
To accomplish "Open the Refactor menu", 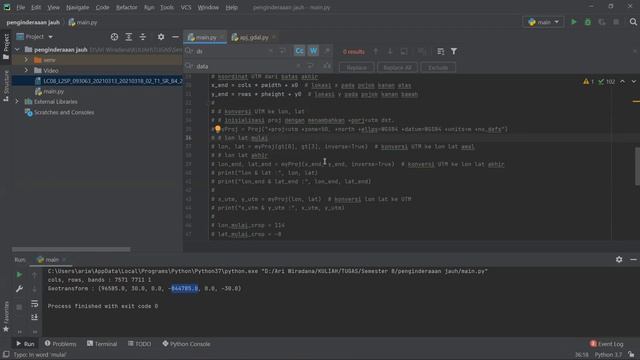I will (127, 7).
